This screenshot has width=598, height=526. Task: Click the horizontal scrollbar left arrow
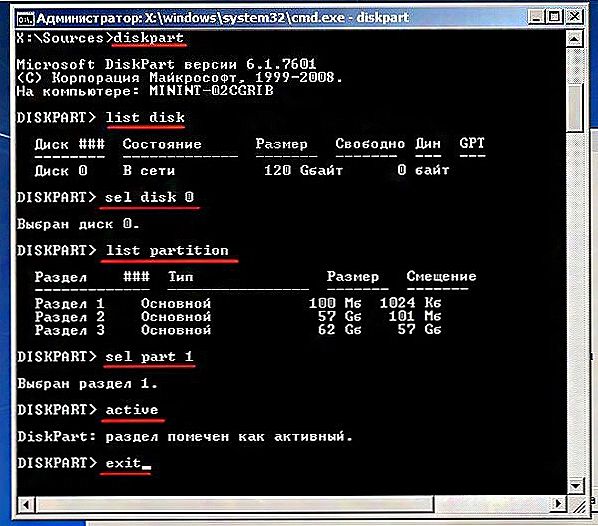26,505
